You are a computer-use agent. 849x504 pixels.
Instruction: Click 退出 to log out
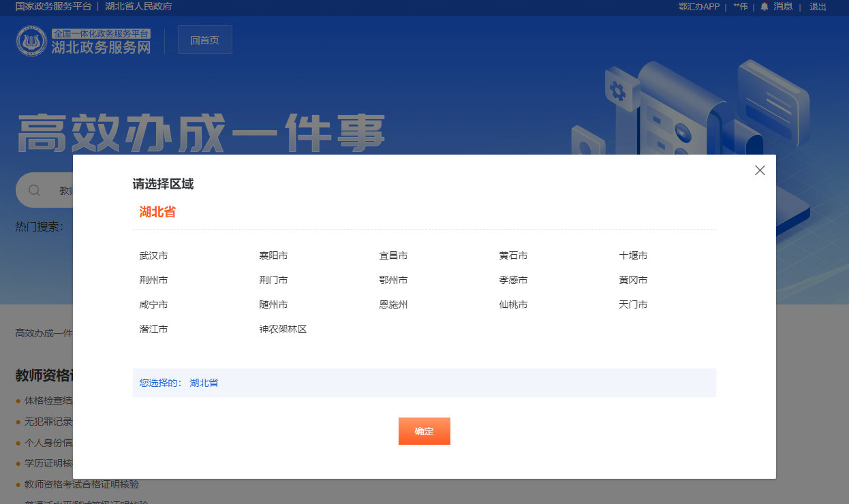click(x=818, y=7)
